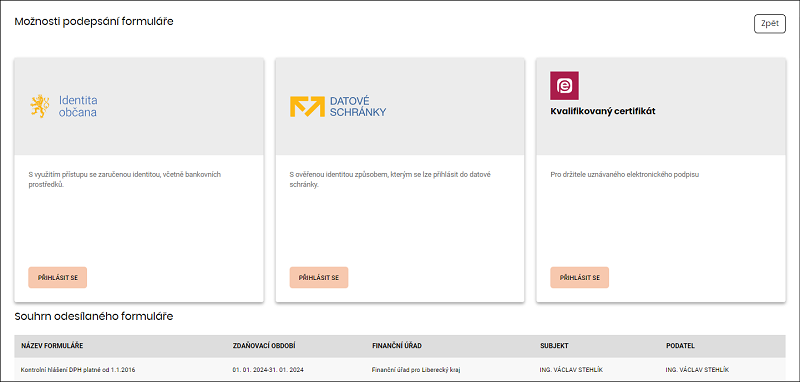The width and height of the screenshot is (800, 382).
Task: Click the Zdaňovací období column header
Action: pyautogui.click(x=264, y=346)
